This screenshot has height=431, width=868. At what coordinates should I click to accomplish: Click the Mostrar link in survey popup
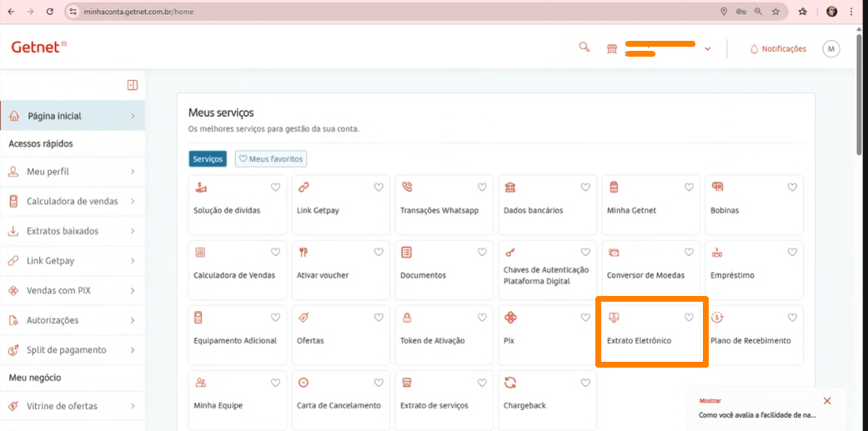coord(710,400)
